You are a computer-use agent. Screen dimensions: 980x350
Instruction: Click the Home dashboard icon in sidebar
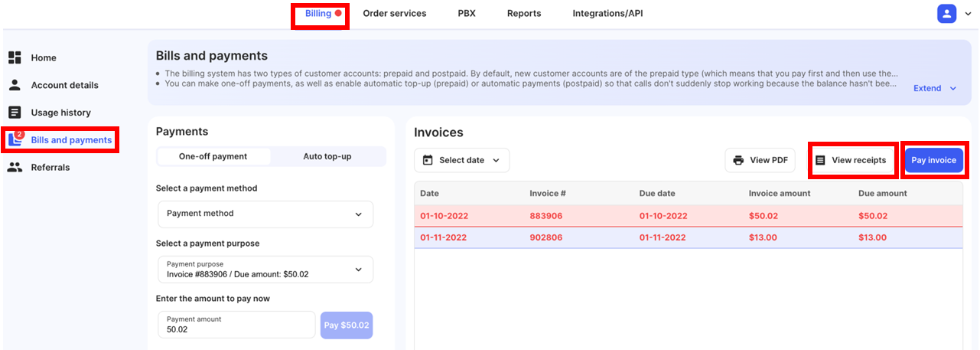(x=15, y=57)
